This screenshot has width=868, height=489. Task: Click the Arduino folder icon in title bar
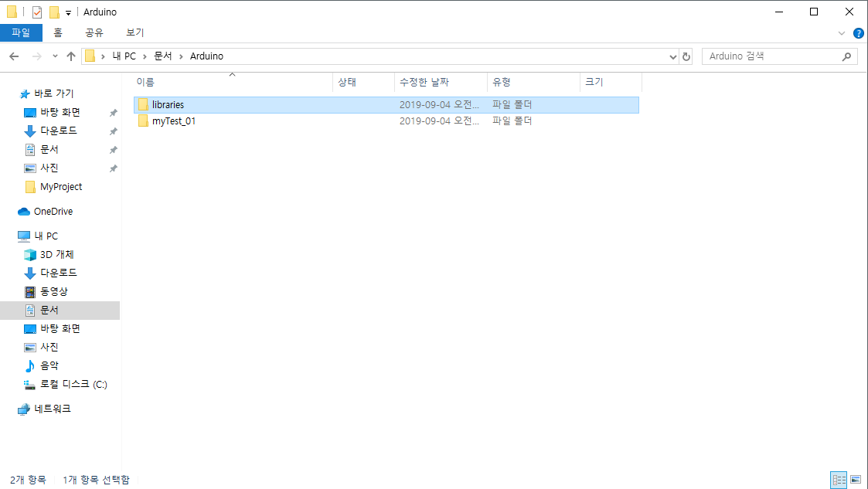(x=12, y=12)
